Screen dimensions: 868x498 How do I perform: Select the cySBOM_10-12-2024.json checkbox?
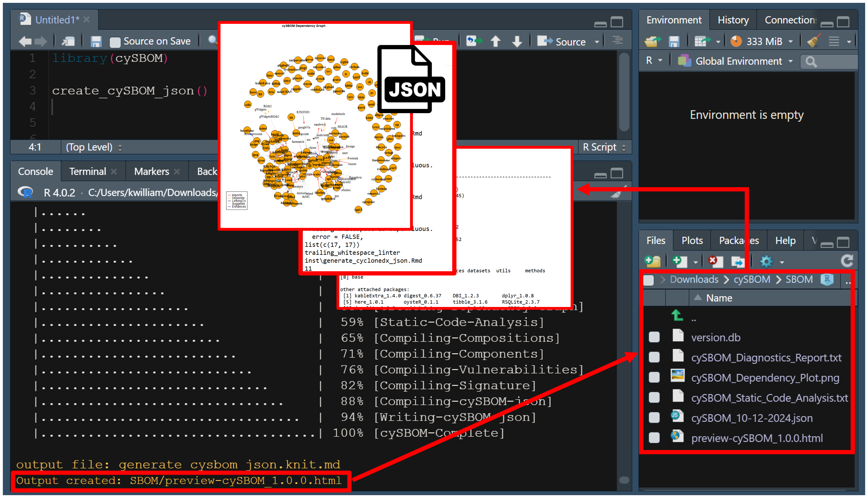[x=654, y=418]
